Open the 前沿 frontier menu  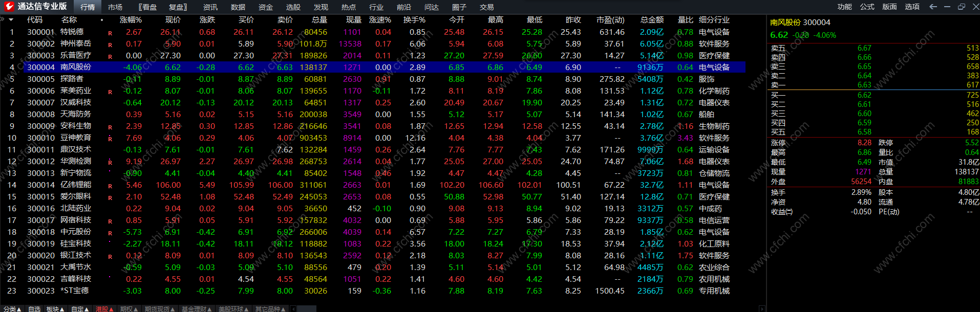(x=404, y=7)
